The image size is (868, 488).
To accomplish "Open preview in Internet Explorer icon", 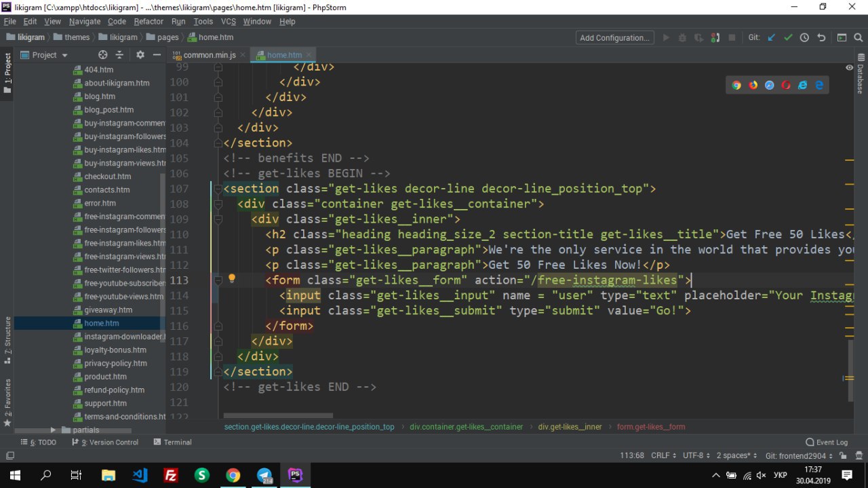I will pyautogui.click(x=803, y=85).
